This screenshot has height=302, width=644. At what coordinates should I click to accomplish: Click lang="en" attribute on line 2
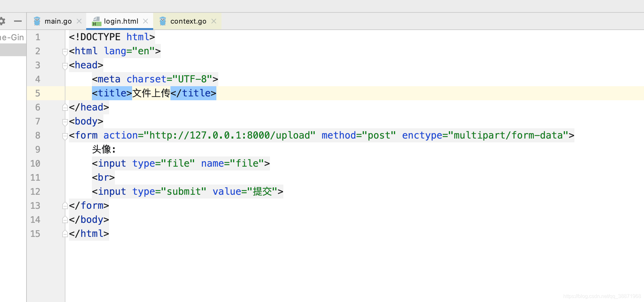click(x=129, y=51)
